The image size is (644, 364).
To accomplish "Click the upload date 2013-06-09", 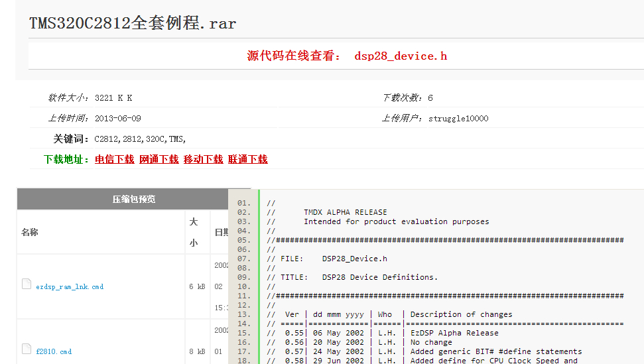I will (118, 119).
